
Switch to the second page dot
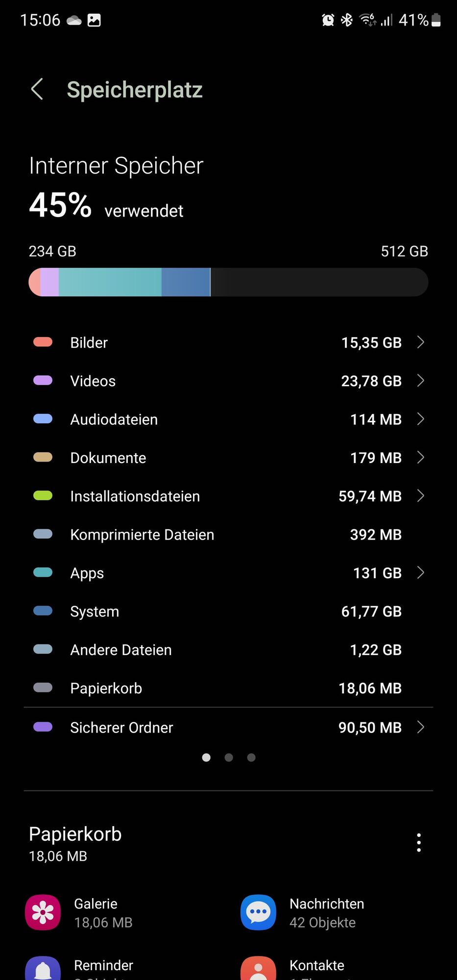[229, 758]
